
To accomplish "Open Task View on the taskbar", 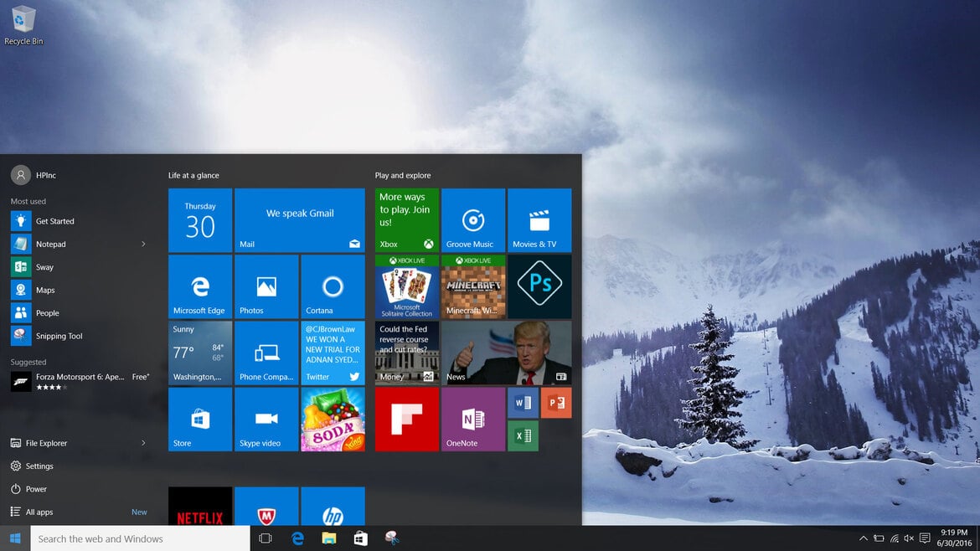I will coord(265,538).
